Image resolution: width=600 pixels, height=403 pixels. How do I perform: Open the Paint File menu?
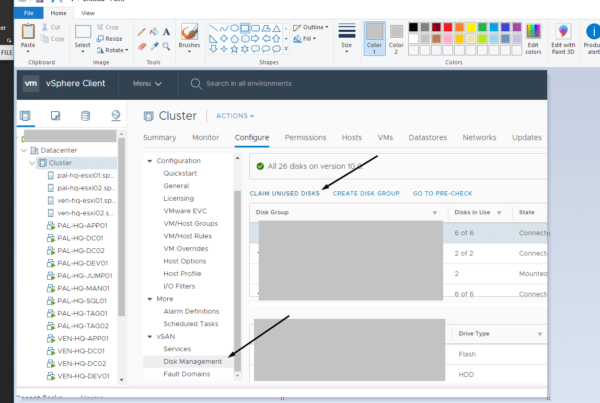tap(29, 13)
